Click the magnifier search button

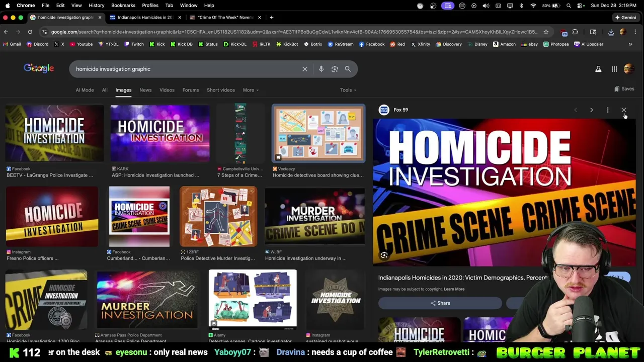coord(348,69)
